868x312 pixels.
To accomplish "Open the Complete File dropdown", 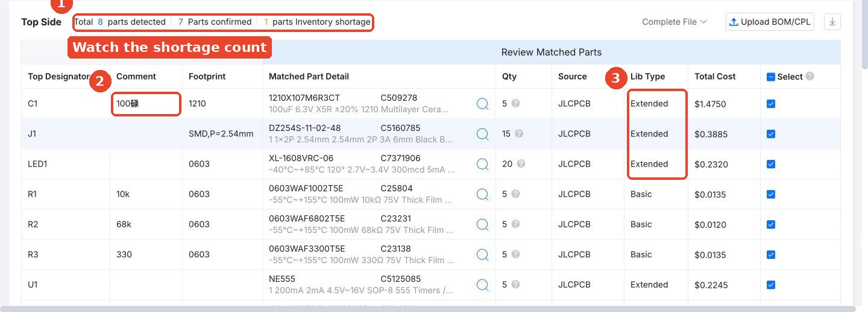I will [x=674, y=22].
